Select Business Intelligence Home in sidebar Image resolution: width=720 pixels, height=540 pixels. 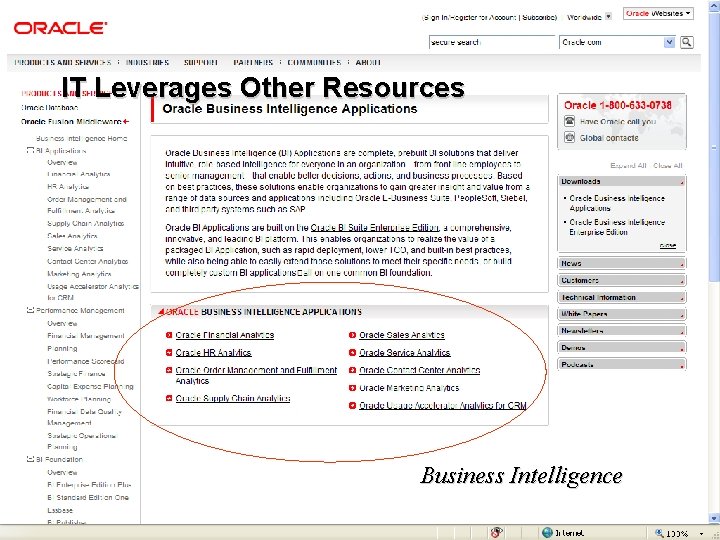[x=82, y=138]
